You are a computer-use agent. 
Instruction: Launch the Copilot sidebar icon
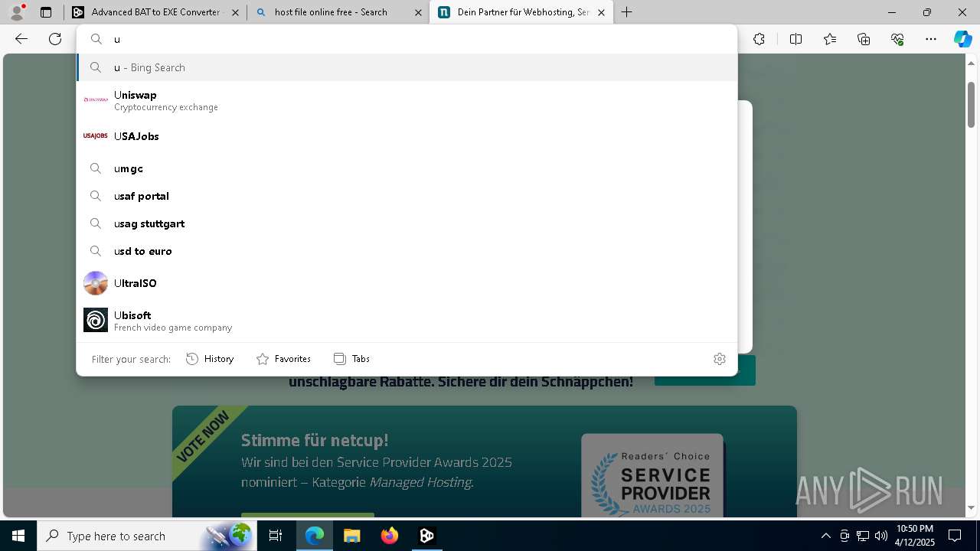[x=962, y=39]
